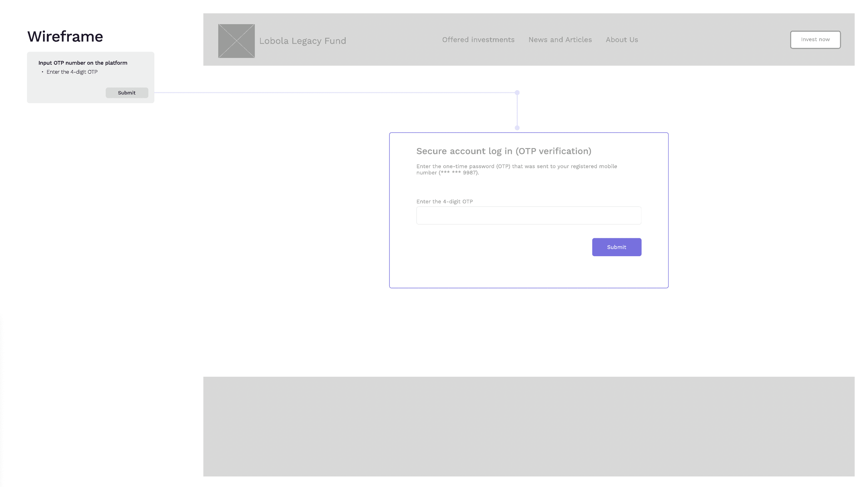
Task: Select the Secure account log in heading
Action: pos(503,151)
